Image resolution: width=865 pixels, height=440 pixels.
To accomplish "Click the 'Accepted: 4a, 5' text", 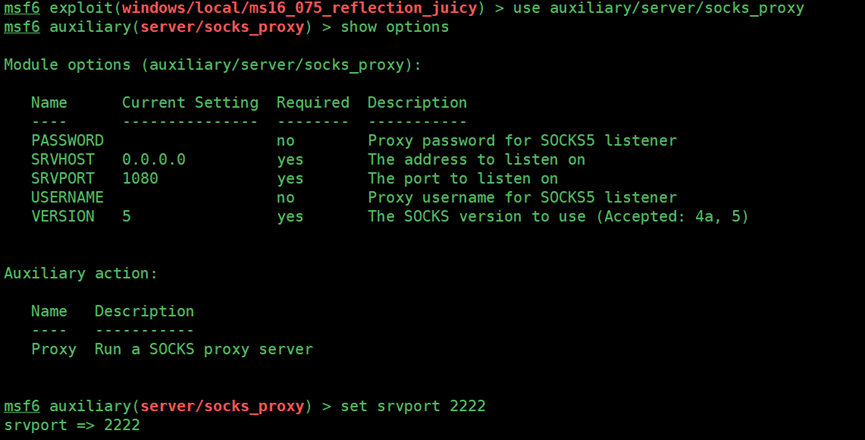I will (672, 216).
